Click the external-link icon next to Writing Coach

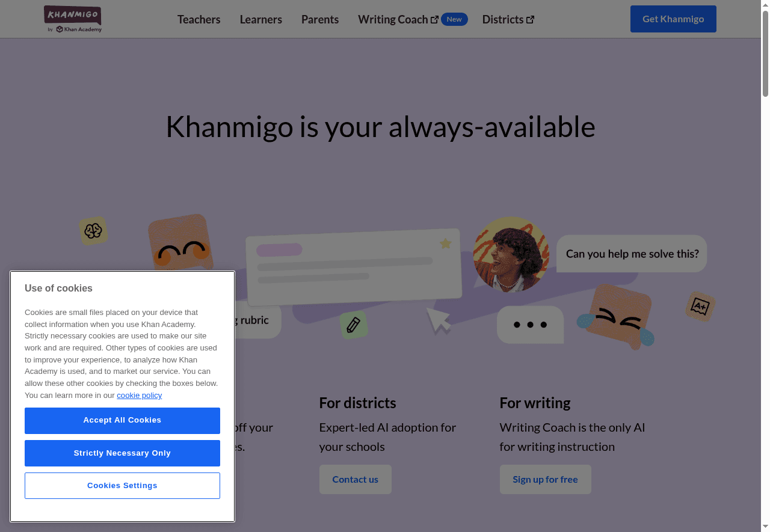[x=434, y=19]
